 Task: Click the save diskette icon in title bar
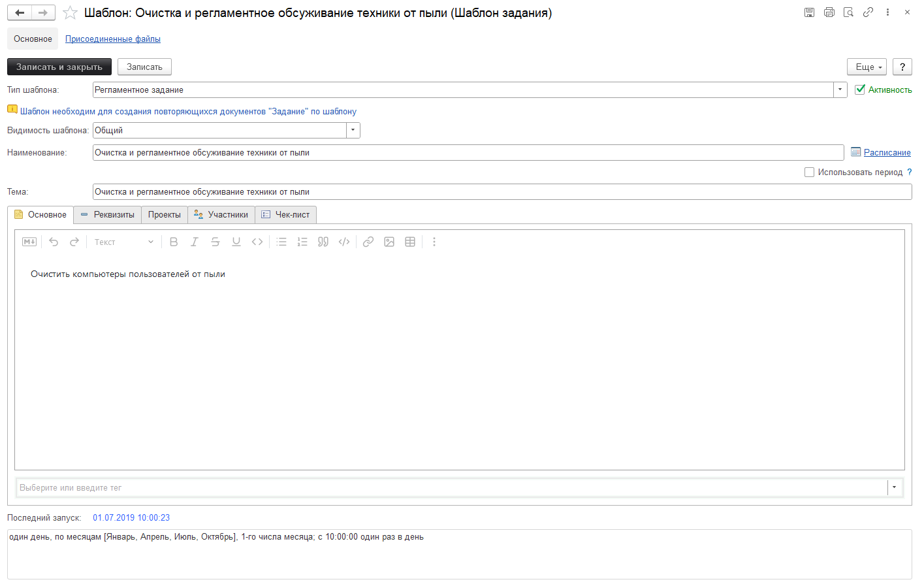point(810,12)
